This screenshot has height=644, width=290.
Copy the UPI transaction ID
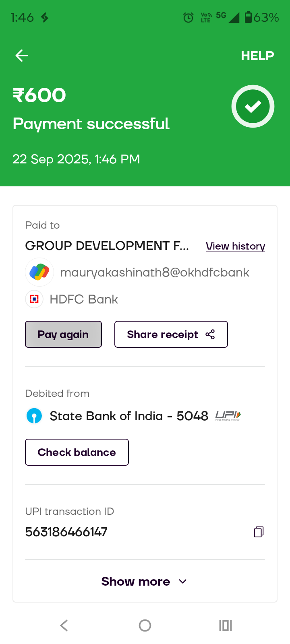(259, 532)
